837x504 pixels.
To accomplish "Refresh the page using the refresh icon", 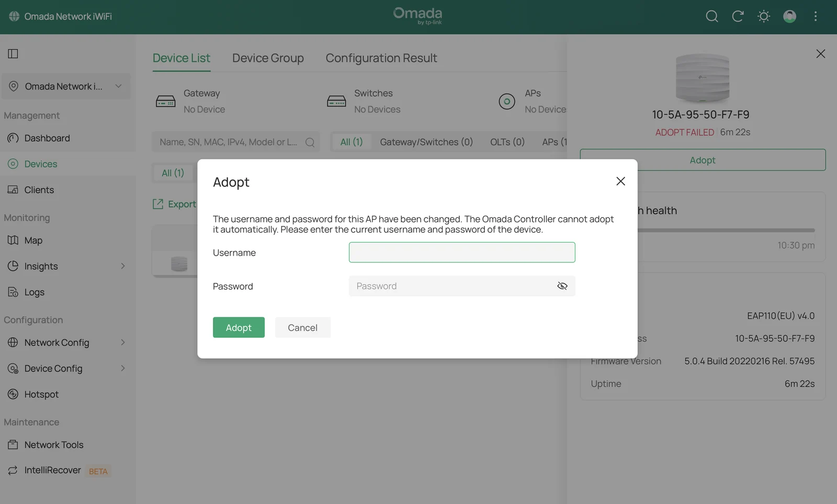I will (738, 16).
